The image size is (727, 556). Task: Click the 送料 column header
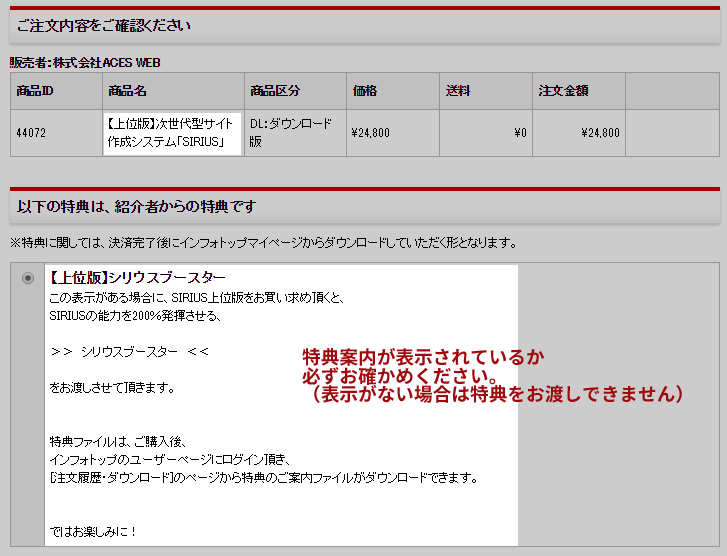click(486, 91)
